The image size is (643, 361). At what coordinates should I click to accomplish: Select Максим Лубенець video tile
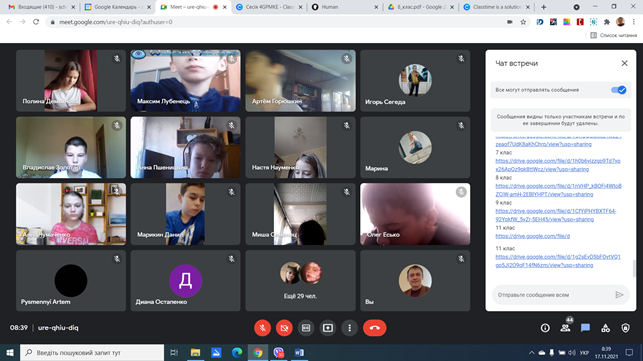(x=186, y=80)
